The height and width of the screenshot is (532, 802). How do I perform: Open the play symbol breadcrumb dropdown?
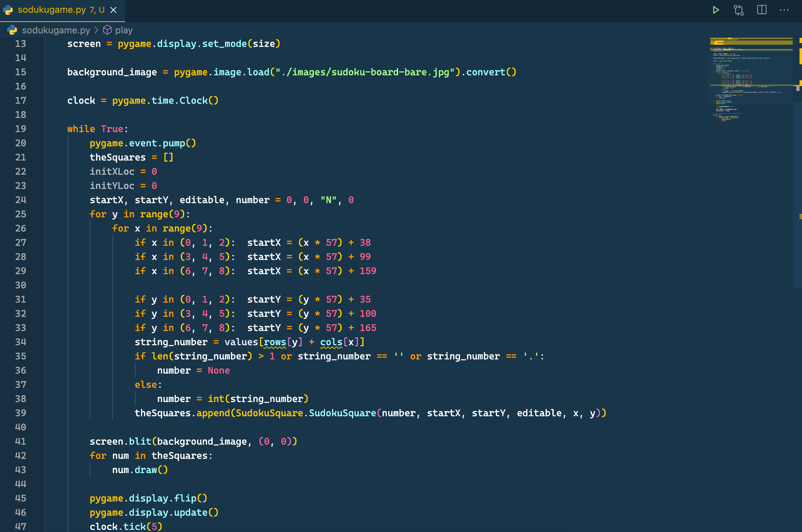[124, 30]
